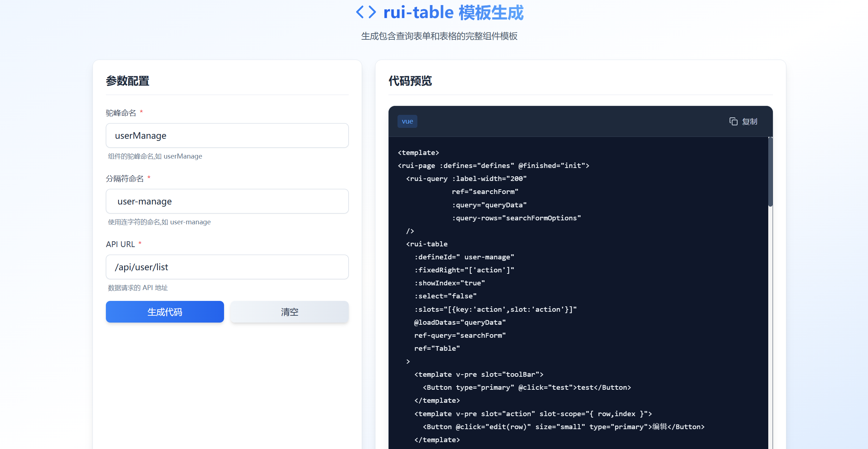This screenshot has height=449, width=868.
Task: Focus the user-manage separator name input
Action: pyautogui.click(x=227, y=201)
